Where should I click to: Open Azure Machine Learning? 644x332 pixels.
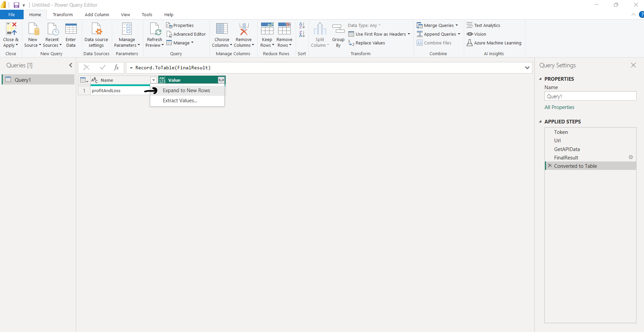coord(494,43)
